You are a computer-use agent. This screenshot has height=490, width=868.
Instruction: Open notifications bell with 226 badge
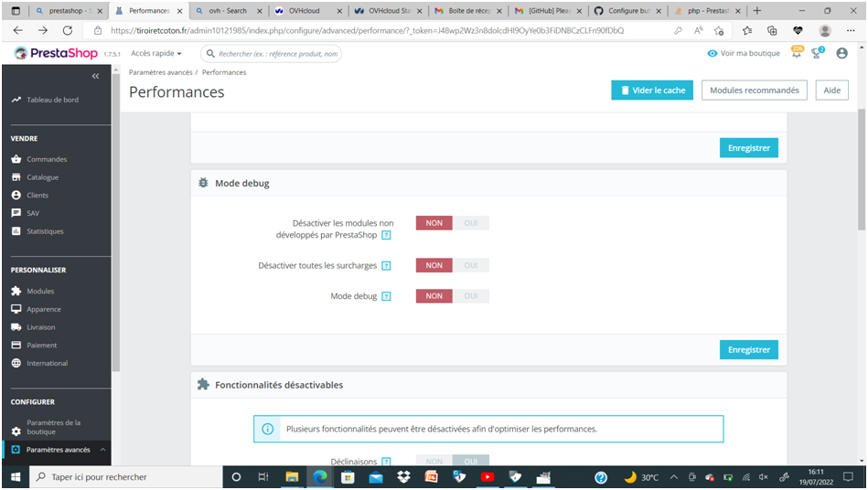click(x=796, y=53)
